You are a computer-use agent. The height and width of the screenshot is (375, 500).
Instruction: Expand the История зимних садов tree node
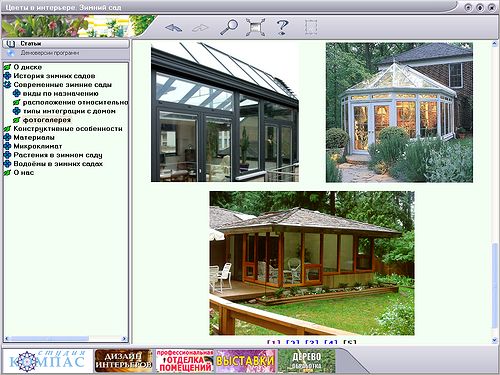[7, 76]
